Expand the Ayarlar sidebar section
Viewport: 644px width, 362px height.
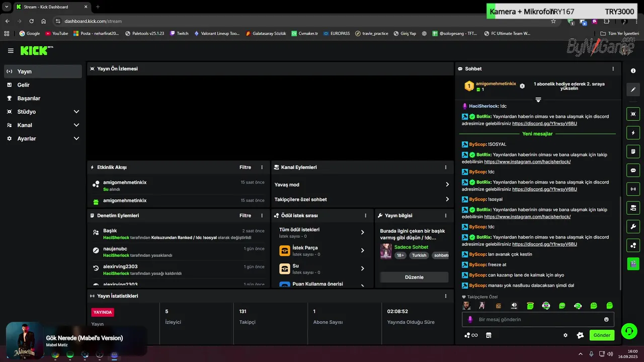(43, 139)
